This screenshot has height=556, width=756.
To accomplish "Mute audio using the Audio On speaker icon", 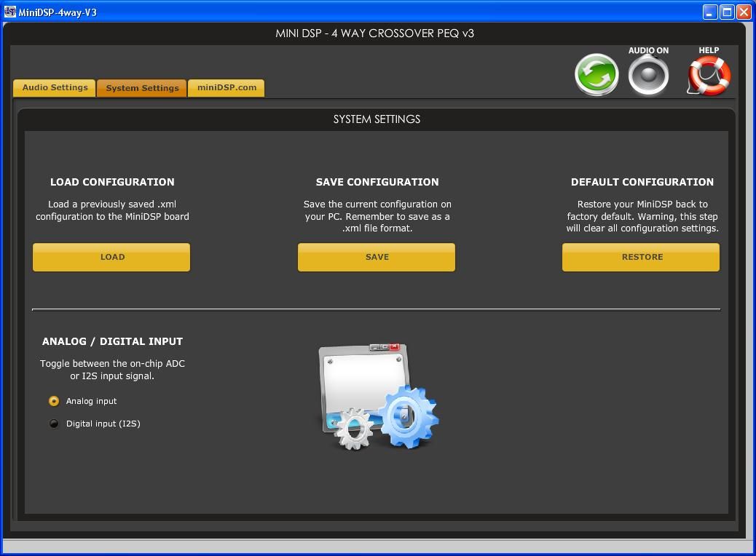I will pos(648,75).
